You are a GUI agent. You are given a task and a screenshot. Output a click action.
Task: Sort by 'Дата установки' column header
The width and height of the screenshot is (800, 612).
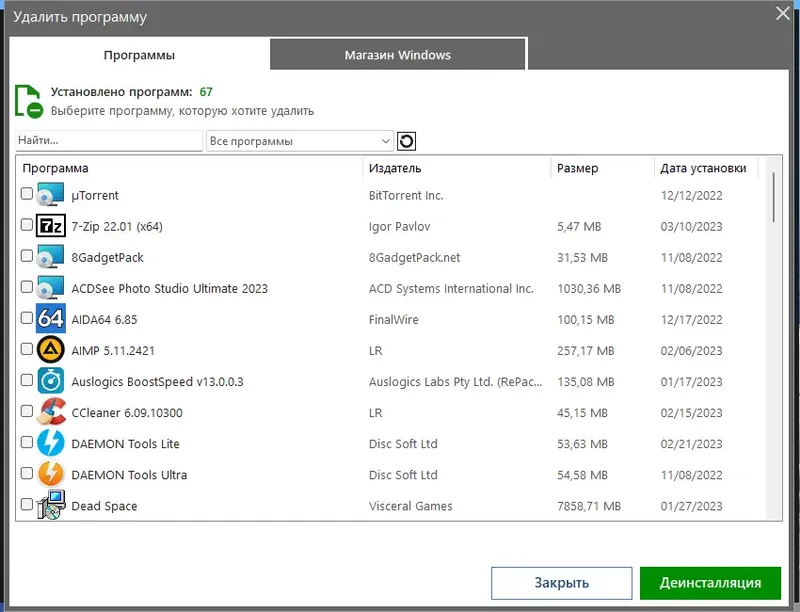coord(703,168)
